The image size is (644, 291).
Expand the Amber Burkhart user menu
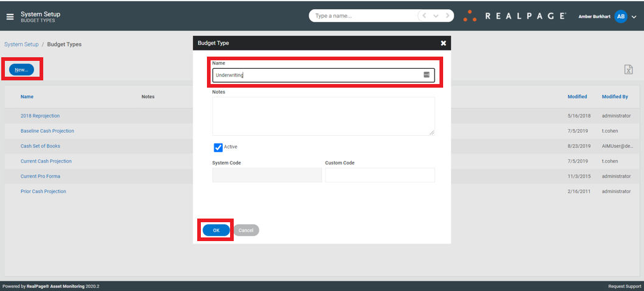point(634,17)
